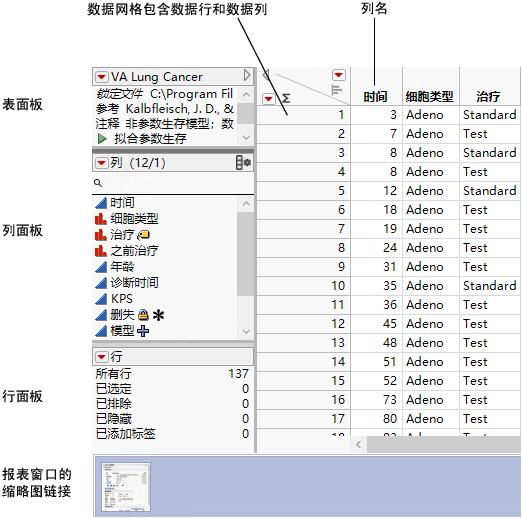523x519 pixels.
Task: Select the KPS continuous column icon
Action: coord(101,299)
